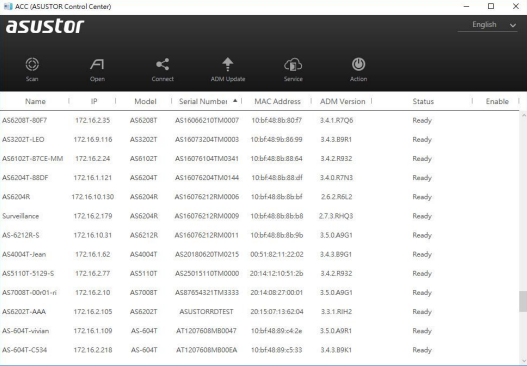Sort by the IP column header
Image resolution: width=527 pixels, height=366 pixels.
[94, 101]
